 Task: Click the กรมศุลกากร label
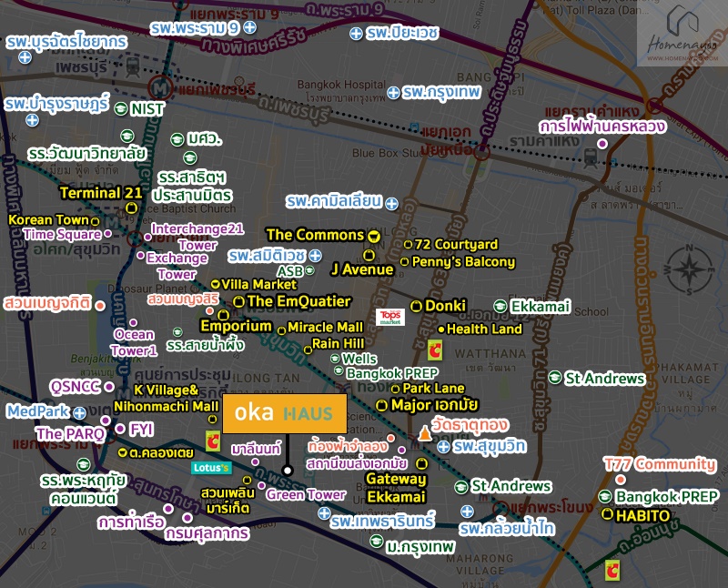click(x=207, y=532)
